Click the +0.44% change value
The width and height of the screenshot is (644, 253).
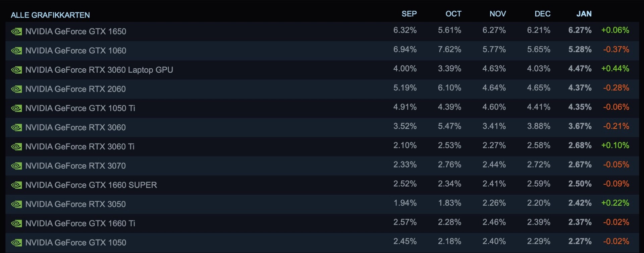tap(615, 68)
